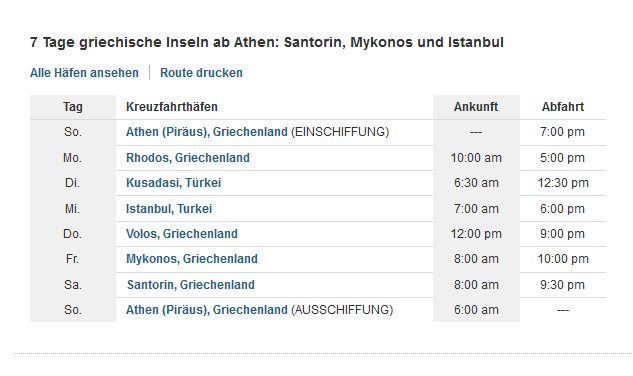Open the Kusadasi, Türkei port link
The image size is (633, 376).
click(174, 183)
